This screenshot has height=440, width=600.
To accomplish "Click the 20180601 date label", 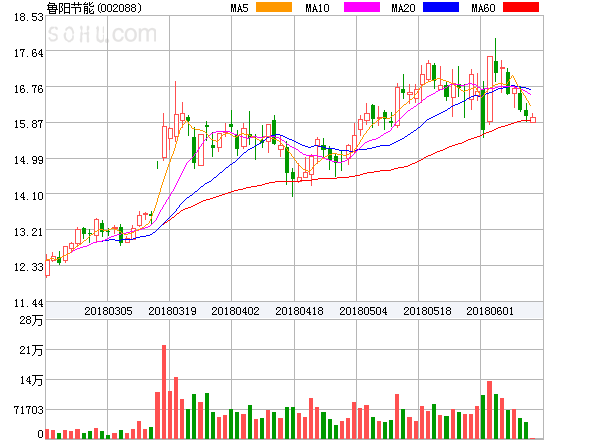I will point(490,311).
